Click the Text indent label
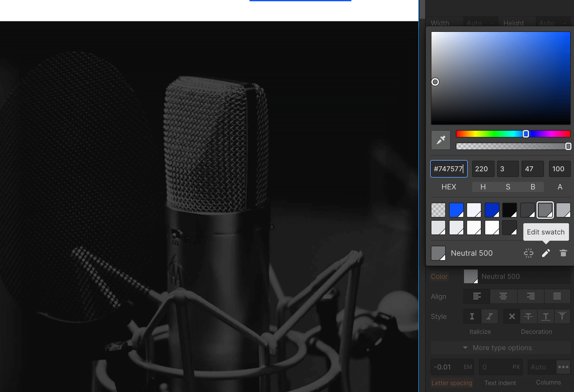This screenshot has height=392, width=574. tap(500, 383)
